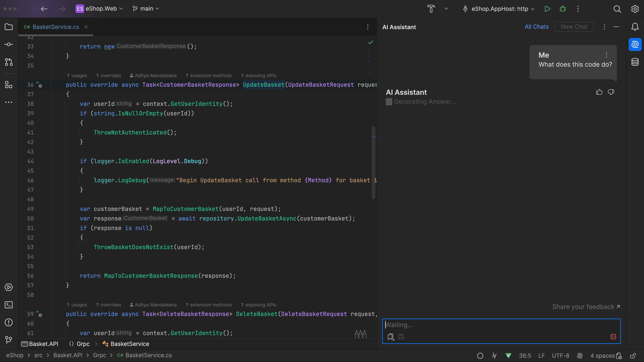Open notifications via the bell icon
Image resolution: width=644 pixels, height=362 pixels.
[635, 27]
